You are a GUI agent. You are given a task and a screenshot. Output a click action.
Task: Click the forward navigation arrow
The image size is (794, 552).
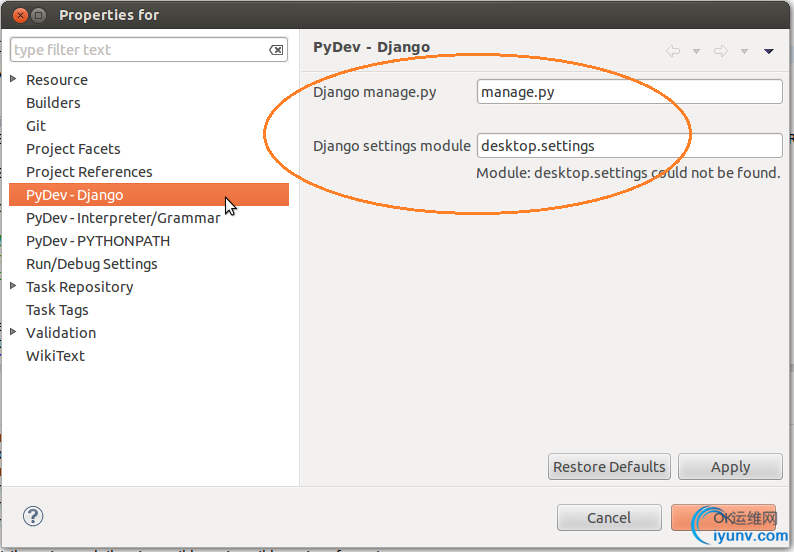click(720, 51)
